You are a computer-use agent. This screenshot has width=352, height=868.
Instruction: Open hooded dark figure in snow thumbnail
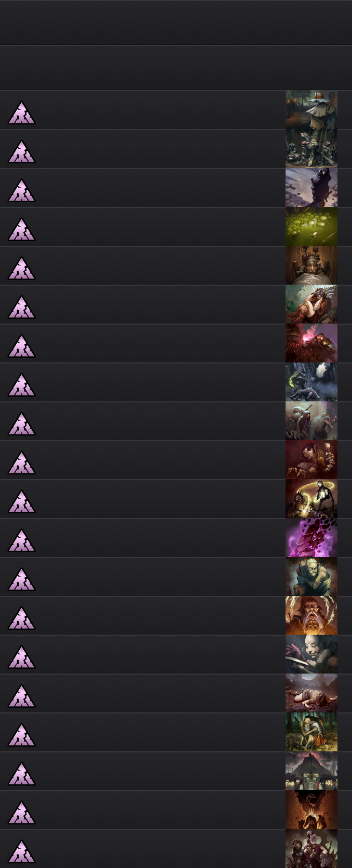click(x=312, y=188)
